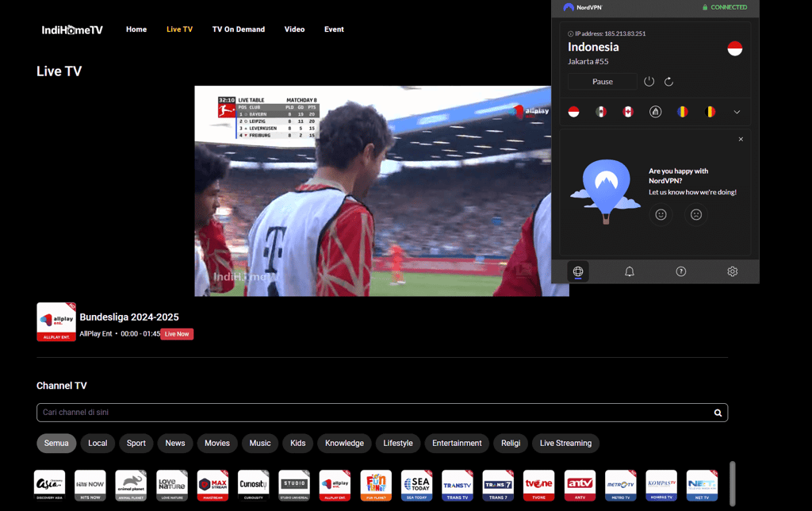
Task: Expand the NordVPN recent connections chevron
Action: (737, 112)
